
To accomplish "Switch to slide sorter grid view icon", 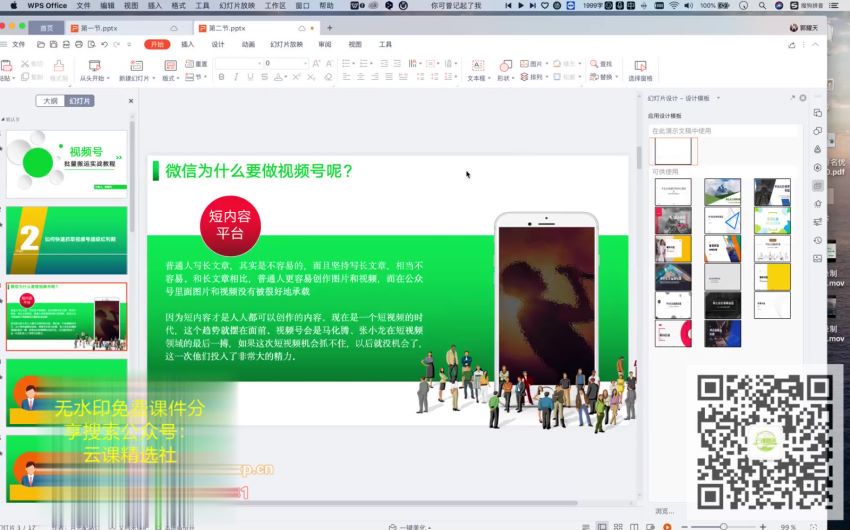I will tap(618, 526).
